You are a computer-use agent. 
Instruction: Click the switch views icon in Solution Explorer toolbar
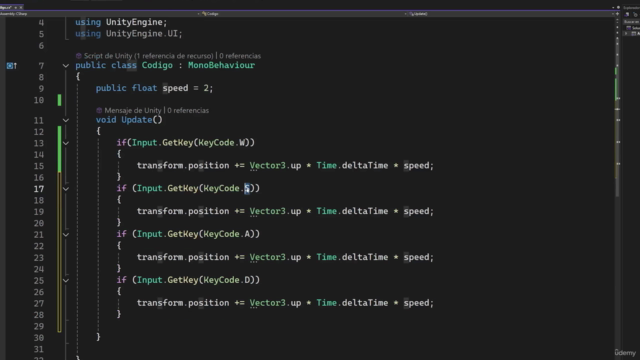[635, 14]
